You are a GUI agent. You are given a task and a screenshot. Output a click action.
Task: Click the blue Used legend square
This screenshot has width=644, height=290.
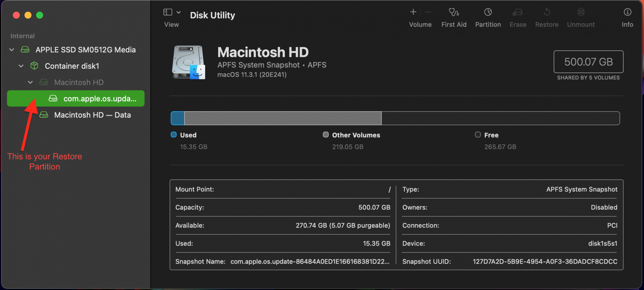(x=174, y=135)
